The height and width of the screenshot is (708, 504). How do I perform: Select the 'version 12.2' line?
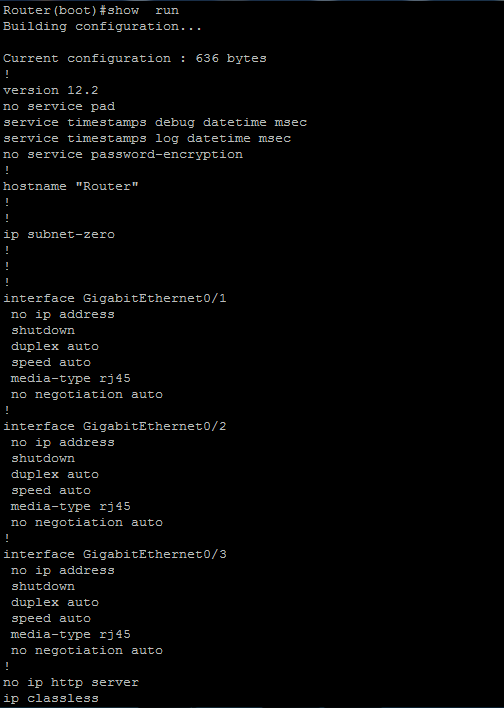(51, 90)
